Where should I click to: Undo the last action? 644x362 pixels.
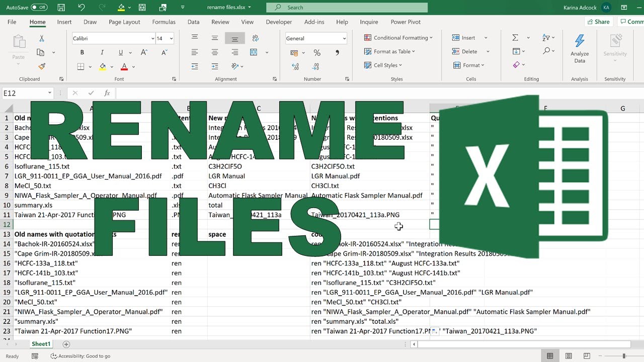82,8
